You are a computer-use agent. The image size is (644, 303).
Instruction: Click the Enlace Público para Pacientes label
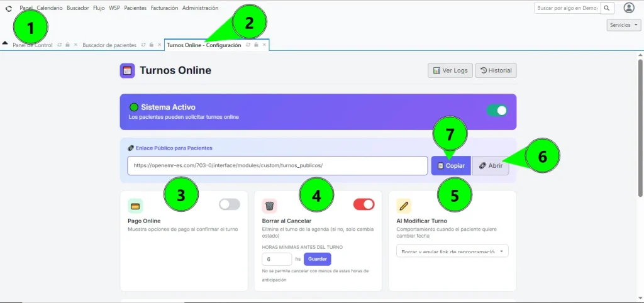click(174, 148)
